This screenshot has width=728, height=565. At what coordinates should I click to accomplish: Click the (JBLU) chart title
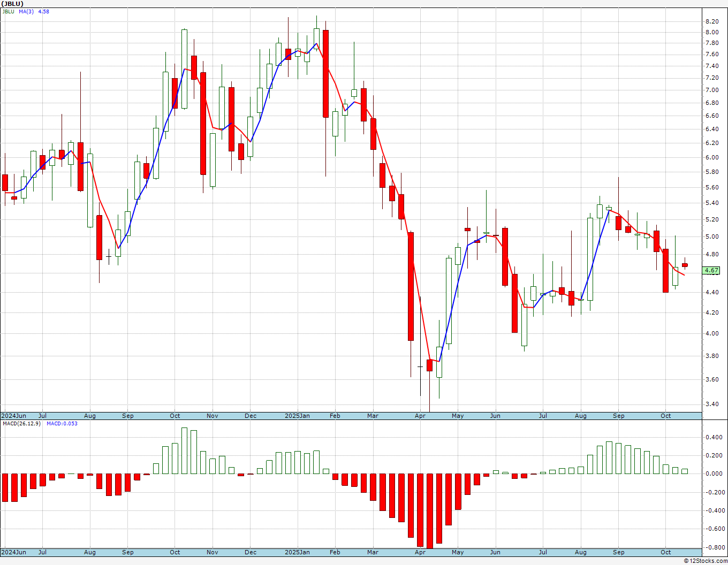click(x=12, y=4)
